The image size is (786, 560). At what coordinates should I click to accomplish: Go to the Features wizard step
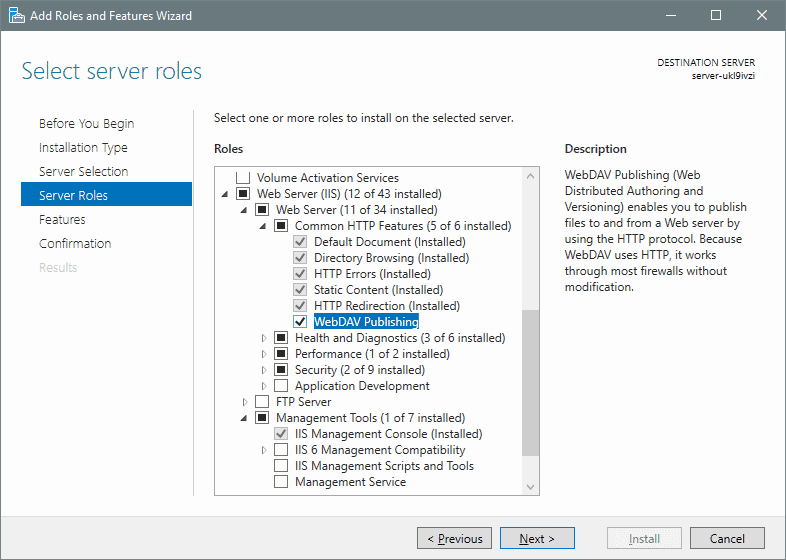(x=62, y=219)
